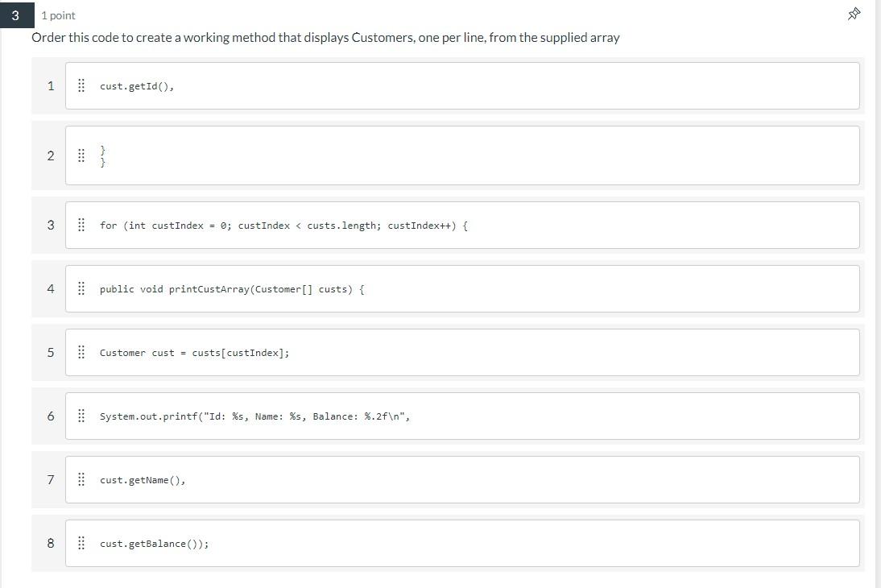The image size is (881, 588).
Task: Click the drag handle next to Customer cust assignment
Action: (81, 352)
